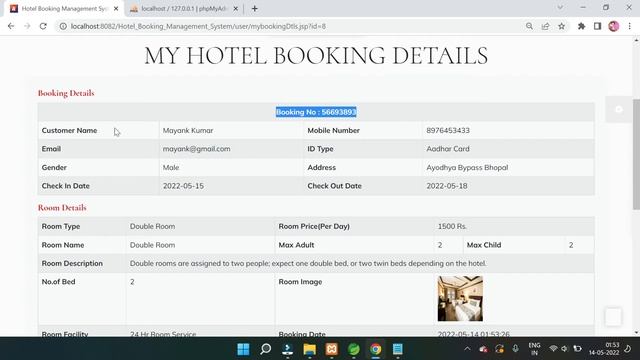The image size is (640, 360).
Task: Click the back-to-top square button
Action: click(613, 317)
